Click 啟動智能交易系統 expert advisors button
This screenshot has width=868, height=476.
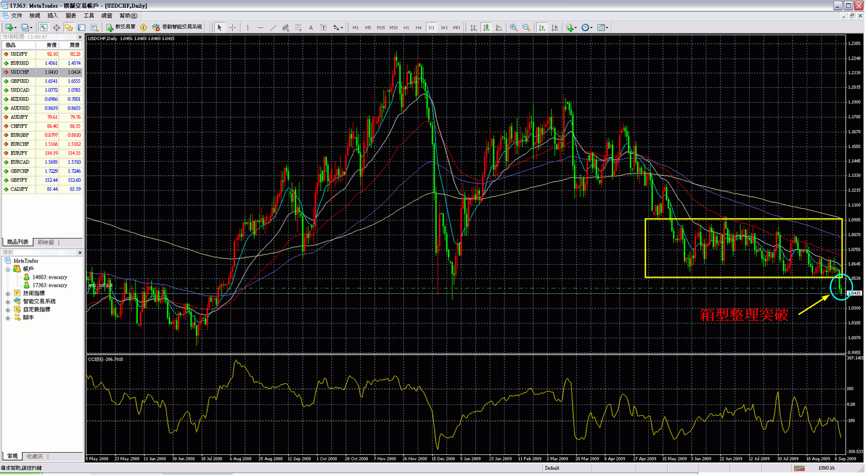click(x=177, y=27)
